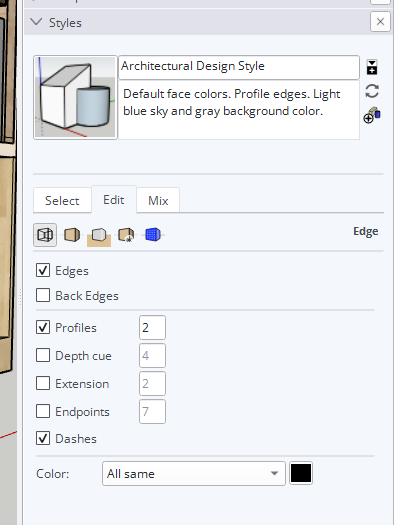
Task: Open Background settings icon
Action: click(x=99, y=236)
